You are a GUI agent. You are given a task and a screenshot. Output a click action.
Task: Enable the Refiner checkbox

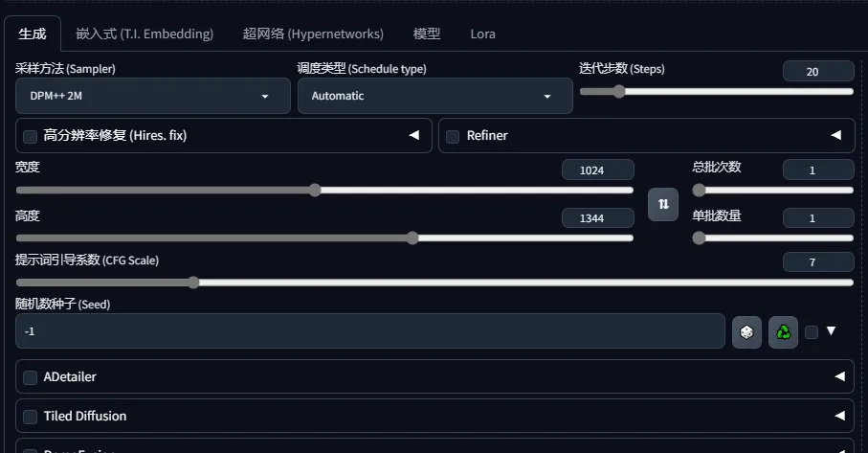coord(453,136)
